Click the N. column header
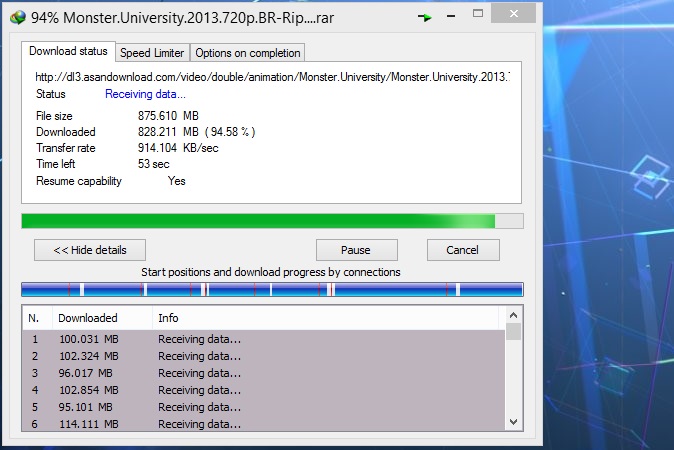The height and width of the screenshot is (450, 674). pyautogui.click(x=37, y=318)
